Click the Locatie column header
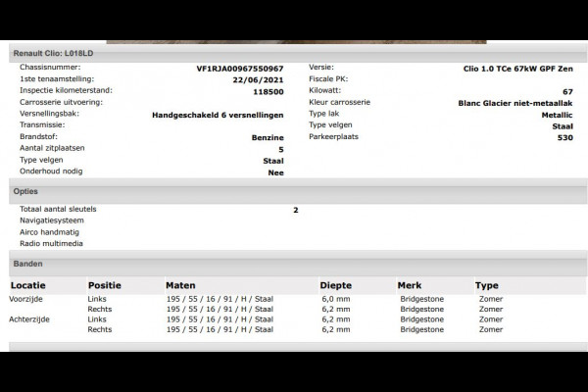The width and height of the screenshot is (588, 392). (28, 285)
